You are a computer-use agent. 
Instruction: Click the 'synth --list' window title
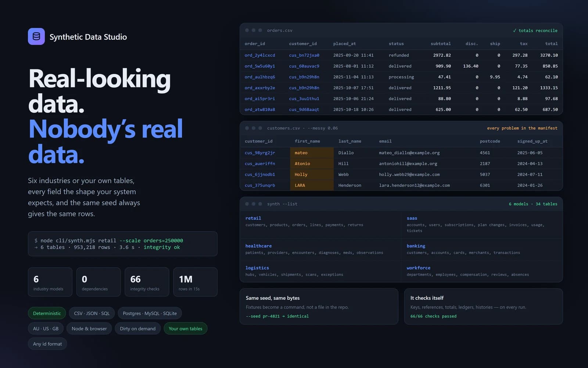click(282, 204)
